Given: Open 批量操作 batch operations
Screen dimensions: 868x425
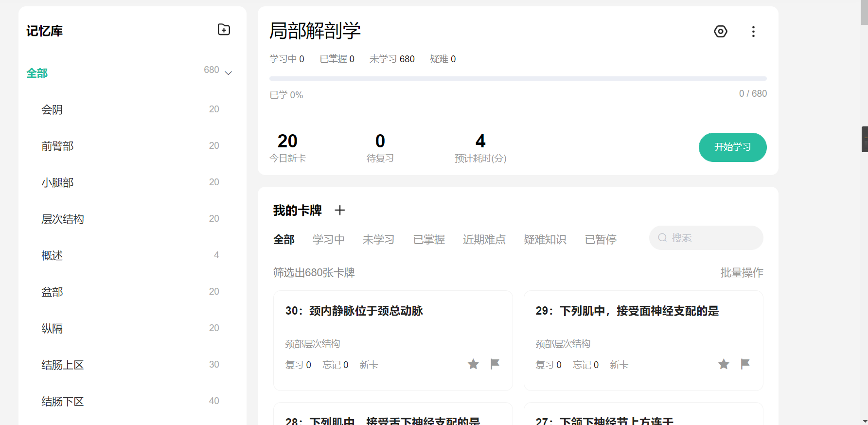Looking at the screenshot, I should pyautogui.click(x=742, y=272).
